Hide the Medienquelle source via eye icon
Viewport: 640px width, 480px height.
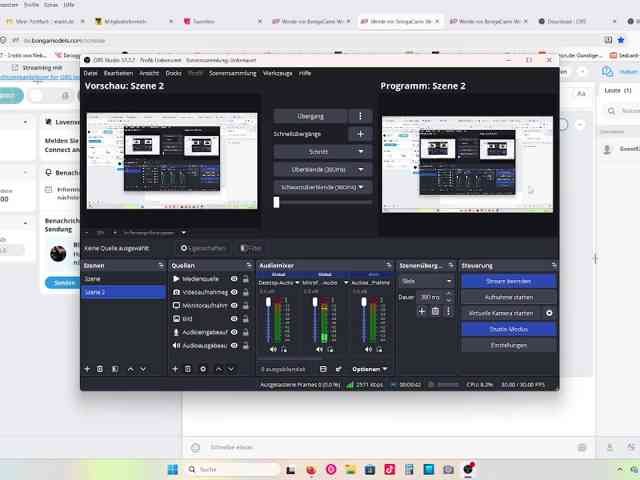point(234,279)
